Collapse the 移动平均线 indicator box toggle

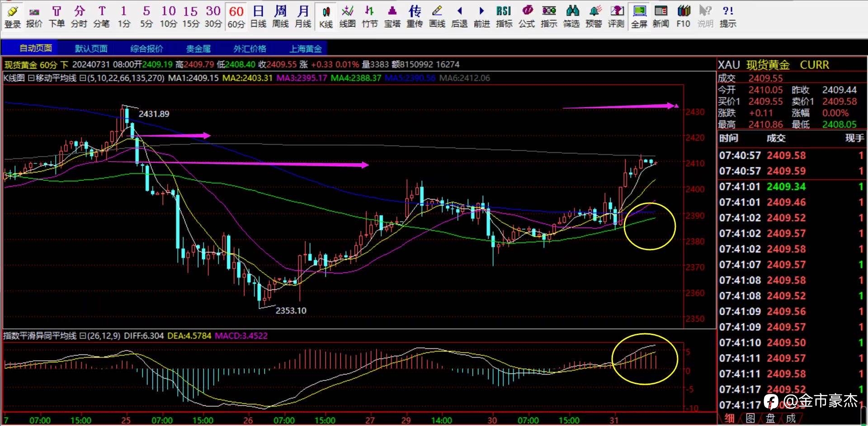click(82, 78)
